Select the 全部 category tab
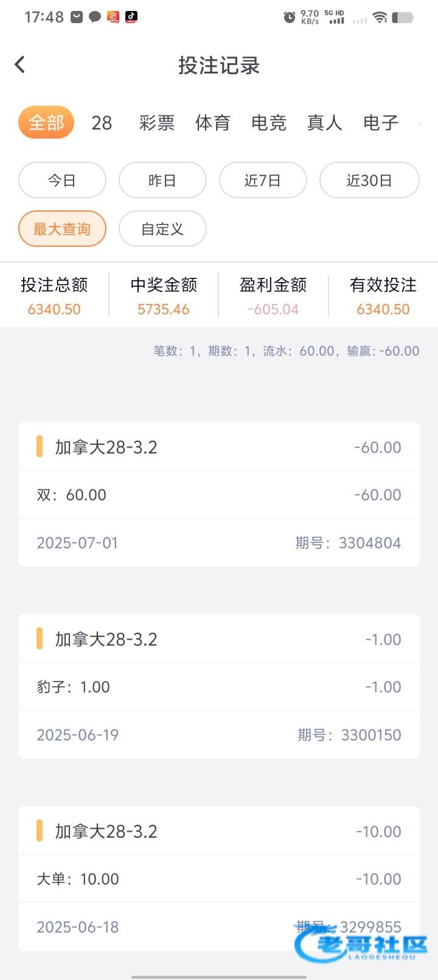The width and height of the screenshot is (438, 980). (x=46, y=123)
